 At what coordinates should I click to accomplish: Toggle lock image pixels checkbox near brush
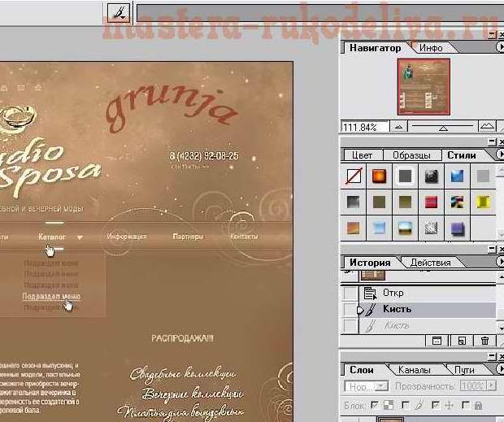point(406,405)
